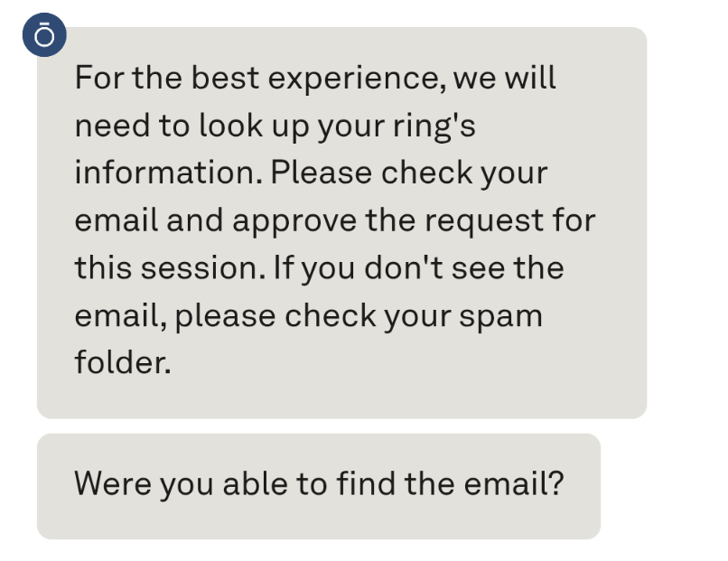Click the 'Were you able to find the email?' bubble

pos(318,484)
